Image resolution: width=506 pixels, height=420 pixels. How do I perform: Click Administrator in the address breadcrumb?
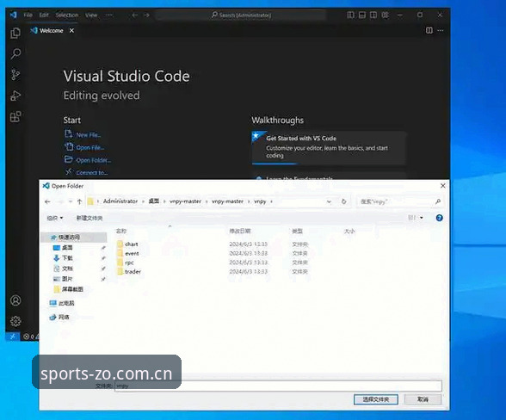(120, 201)
